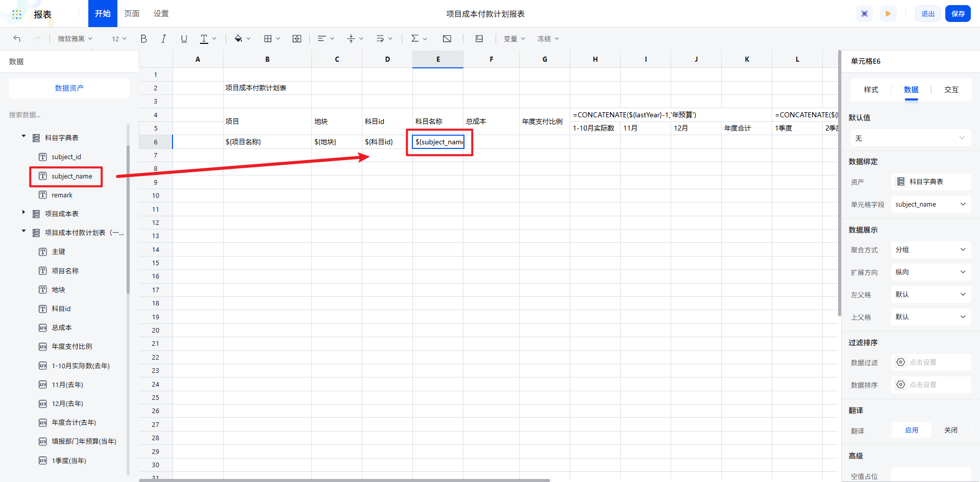Click the horizontal scrollbar below the sheet
The image size is (980, 482).
pos(345,480)
